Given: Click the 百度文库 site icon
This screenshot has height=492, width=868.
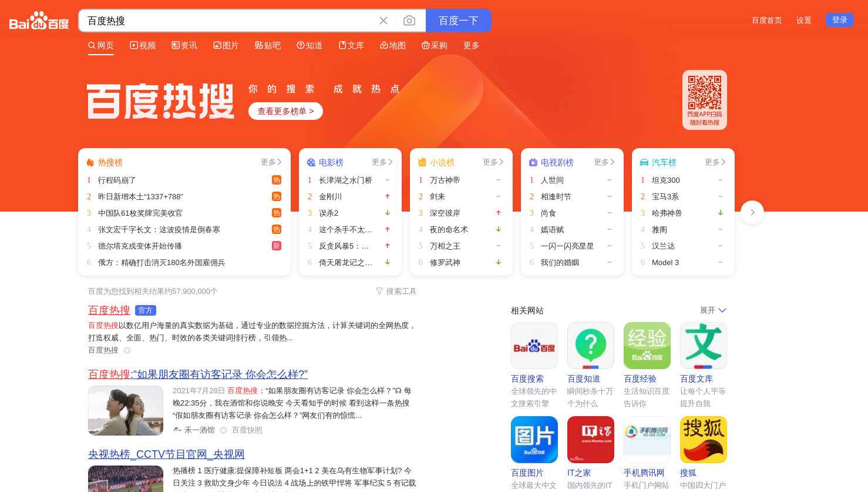Looking at the screenshot, I should pos(704,346).
